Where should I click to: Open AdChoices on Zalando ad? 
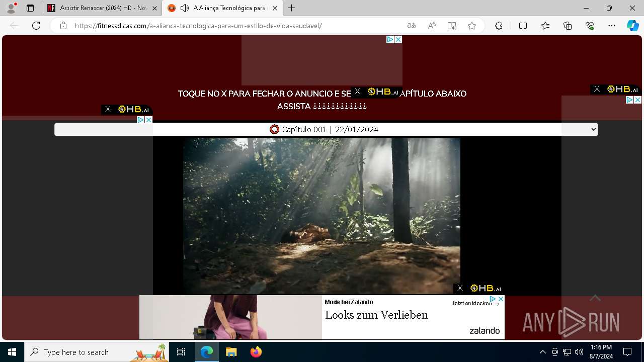tap(493, 299)
